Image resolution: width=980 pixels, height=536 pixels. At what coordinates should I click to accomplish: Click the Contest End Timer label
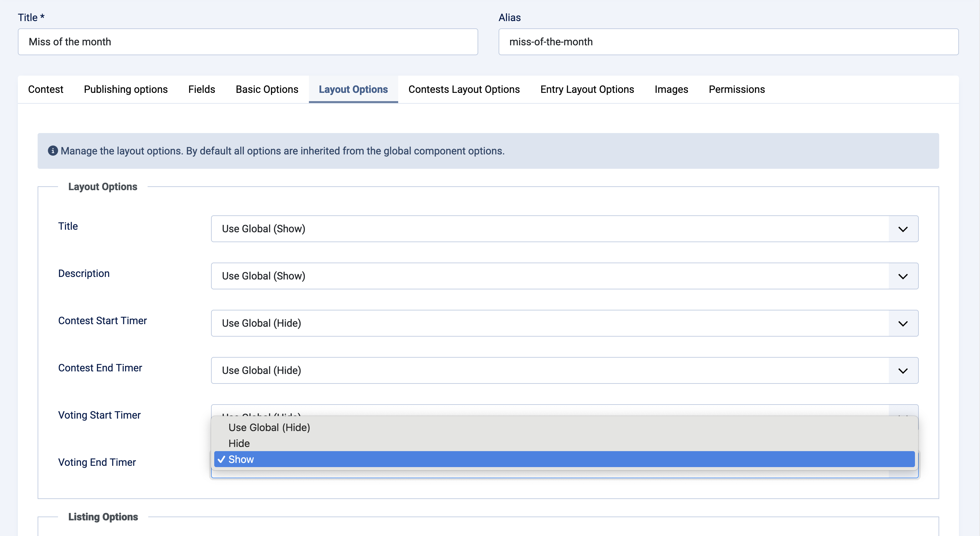tap(100, 368)
